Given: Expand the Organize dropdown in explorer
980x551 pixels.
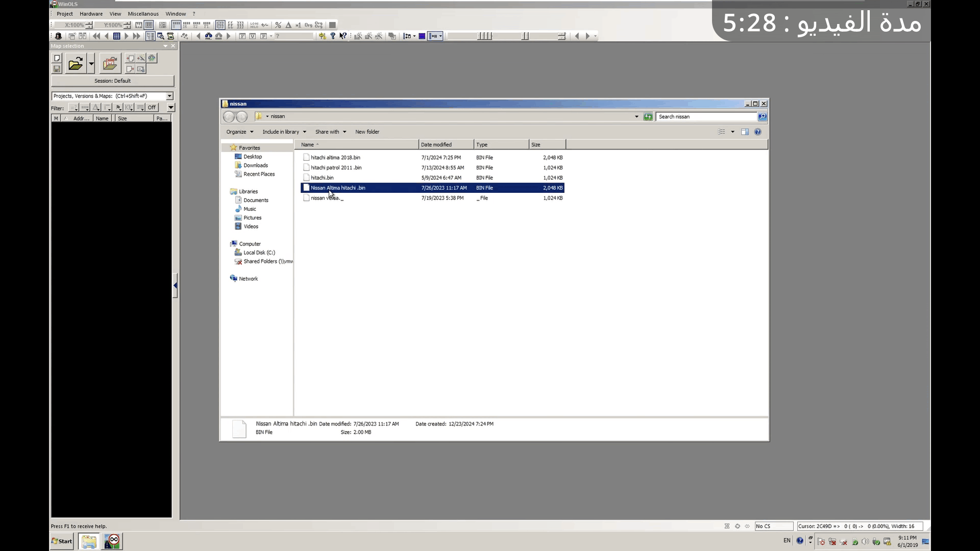Looking at the screenshot, I should tap(239, 132).
